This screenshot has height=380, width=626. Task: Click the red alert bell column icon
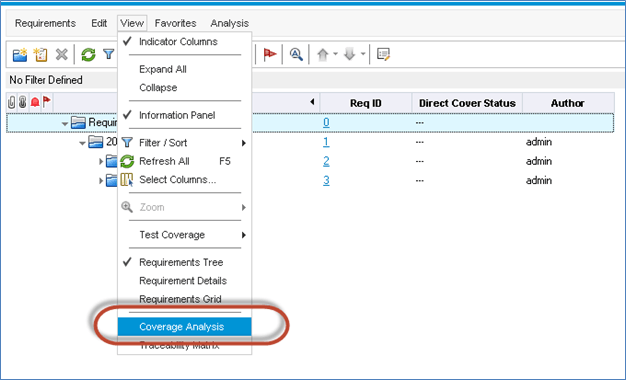click(35, 103)
